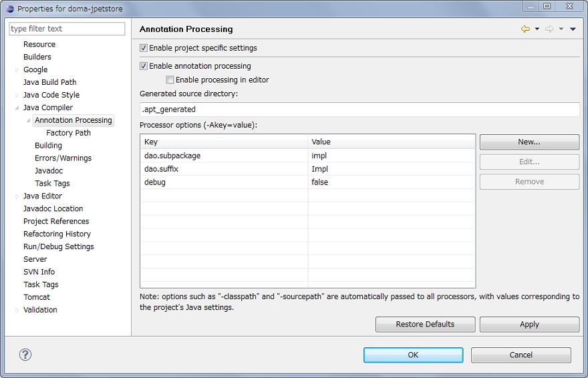This screenshot has height=378, width=588.
Task: Collapse the Java Compiler tree node
Action: pyautogui.click(x=17, y=108)
